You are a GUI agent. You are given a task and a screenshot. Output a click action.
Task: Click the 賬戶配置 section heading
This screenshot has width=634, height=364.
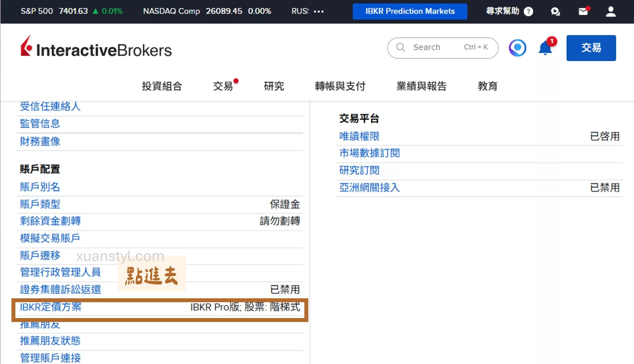(x=40, y=169)
